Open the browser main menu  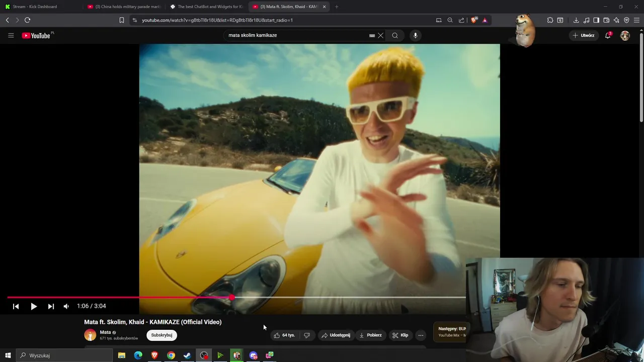pos(637,20)
